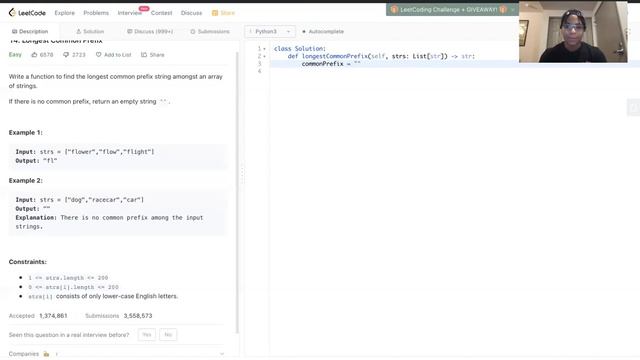Click the Solution tab flask icon
Image resolution: width=640 pixels, height=360 pixels.
[x=79, y=31]
